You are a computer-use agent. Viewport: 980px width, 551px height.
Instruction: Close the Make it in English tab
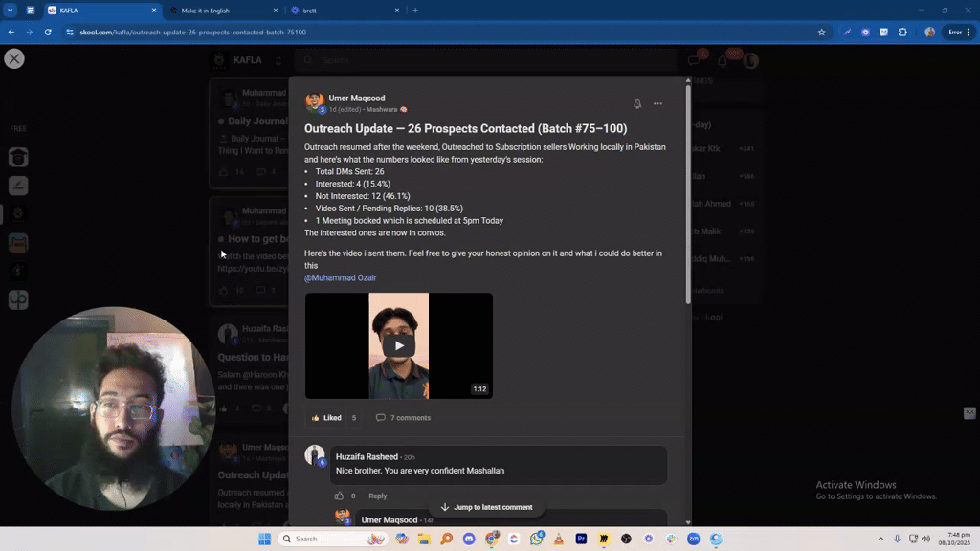tap(276, 11)
